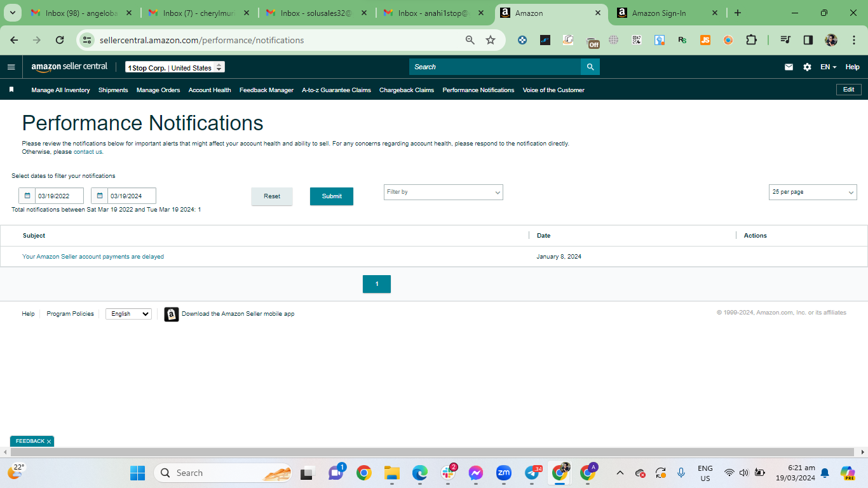Image resolution: width=868 pixels, height=488 pixels.
Task: Open Chargeback Claims in the nav bar
Action: tap(407, 90)
